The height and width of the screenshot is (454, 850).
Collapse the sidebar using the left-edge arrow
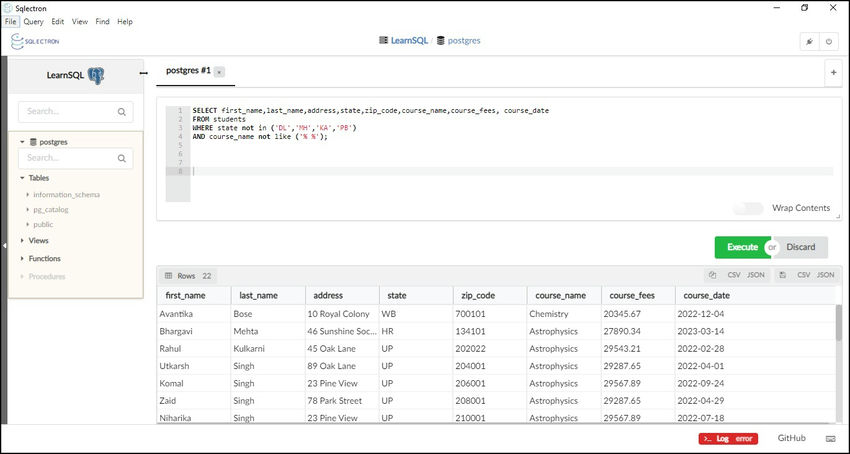tap(4, 246)
